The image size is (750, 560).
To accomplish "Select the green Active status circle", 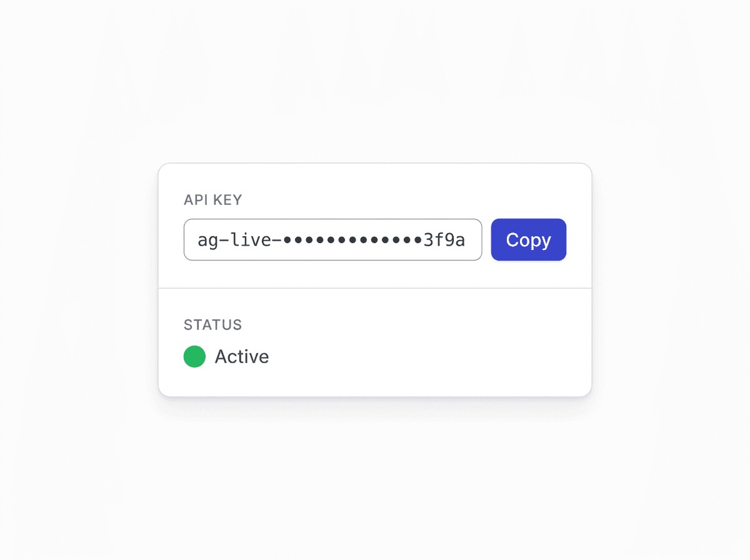I will 194,357.
